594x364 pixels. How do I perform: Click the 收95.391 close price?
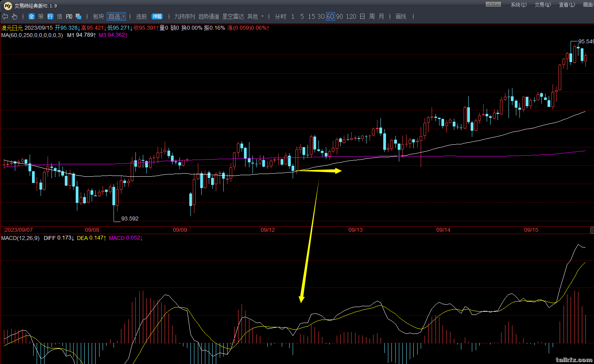[146, 28]
